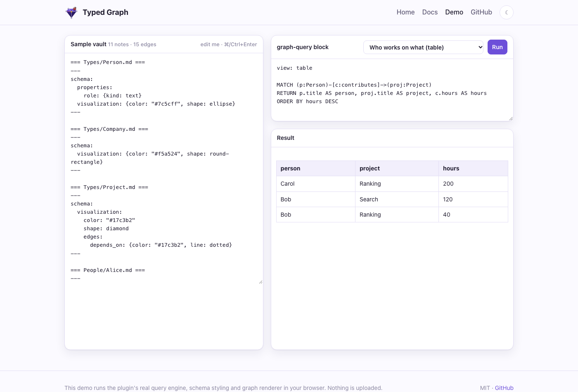Grab the query editor resize handle

click(511, 118)
